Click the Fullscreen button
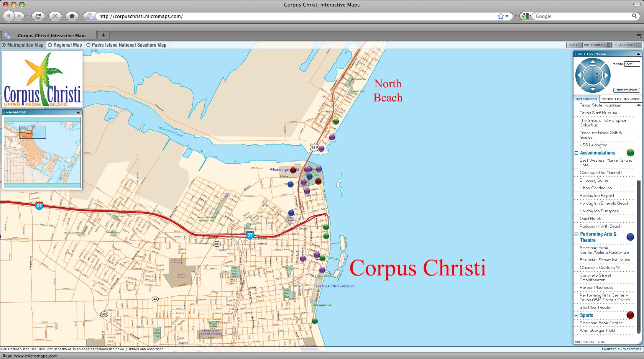This screenshot has height=359, width=644. (627, 45)
